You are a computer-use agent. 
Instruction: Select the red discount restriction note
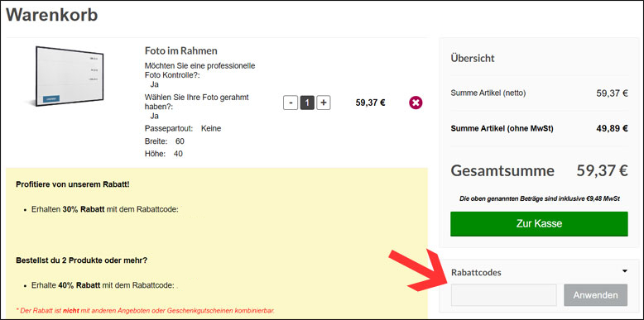145,310
